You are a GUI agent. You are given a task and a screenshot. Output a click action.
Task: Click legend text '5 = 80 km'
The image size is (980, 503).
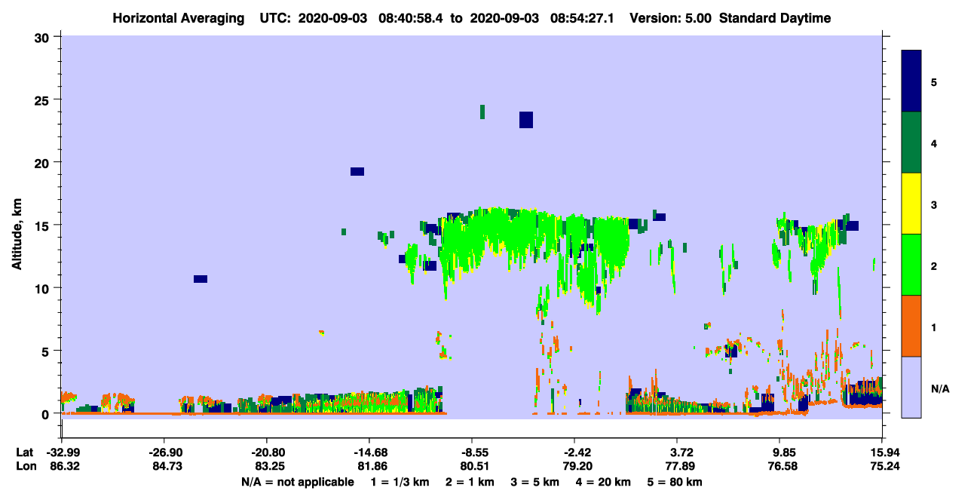675,482
